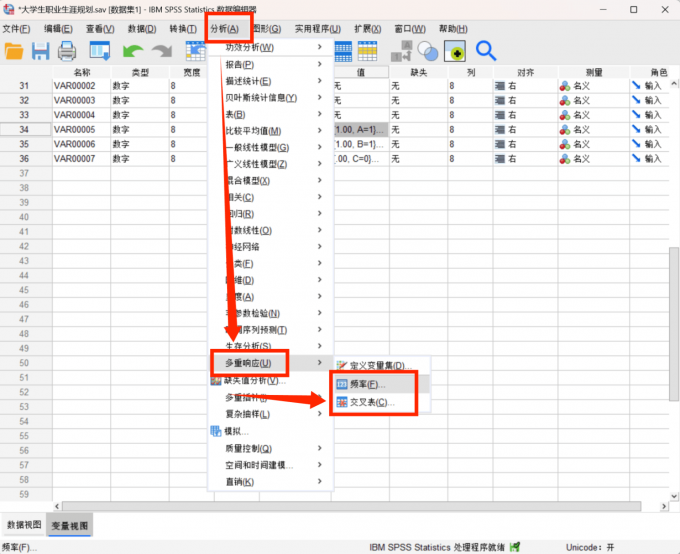Click the SPSS processor ready status icon
This screenshot has height=554, width=680.
coord(515,547)
